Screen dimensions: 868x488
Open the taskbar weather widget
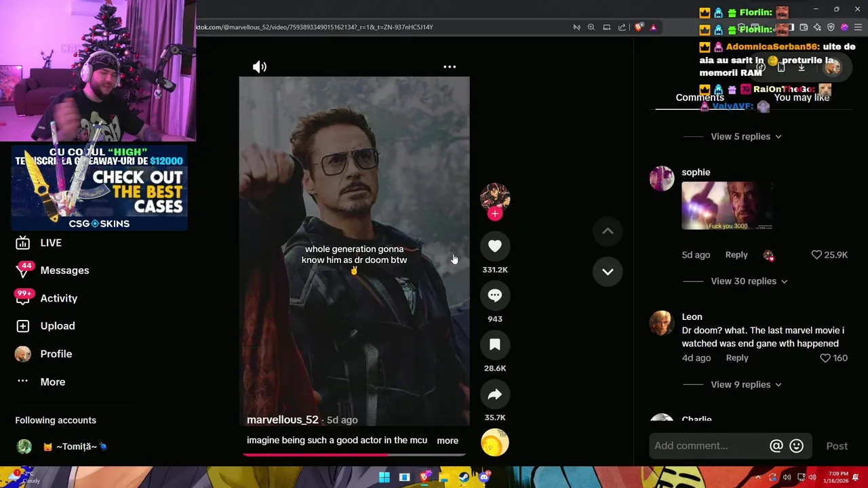pos(24,477)
